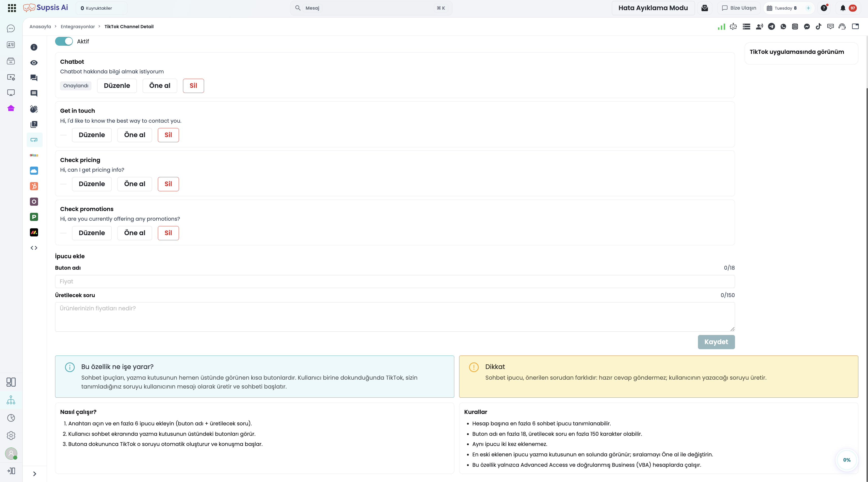Screen dimensions: 868x482
Task: Click the WhatsApp channel icon
Action: click(783, 27)
